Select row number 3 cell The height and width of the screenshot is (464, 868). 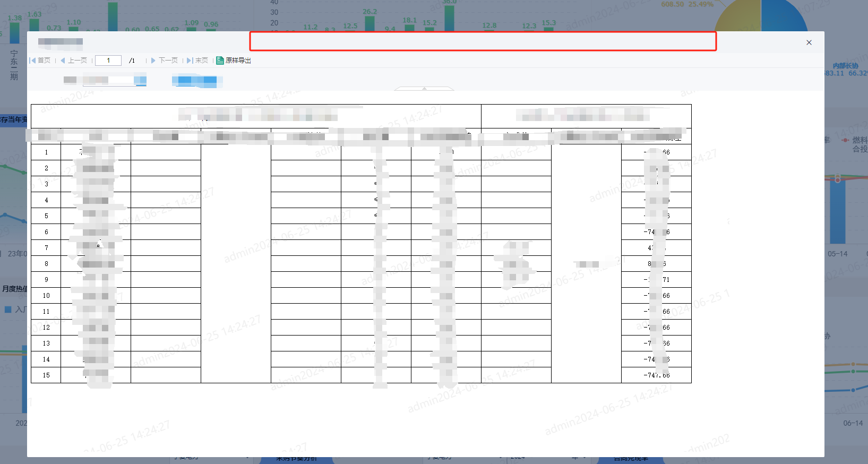pyautogui.click(x=46, y=184)
